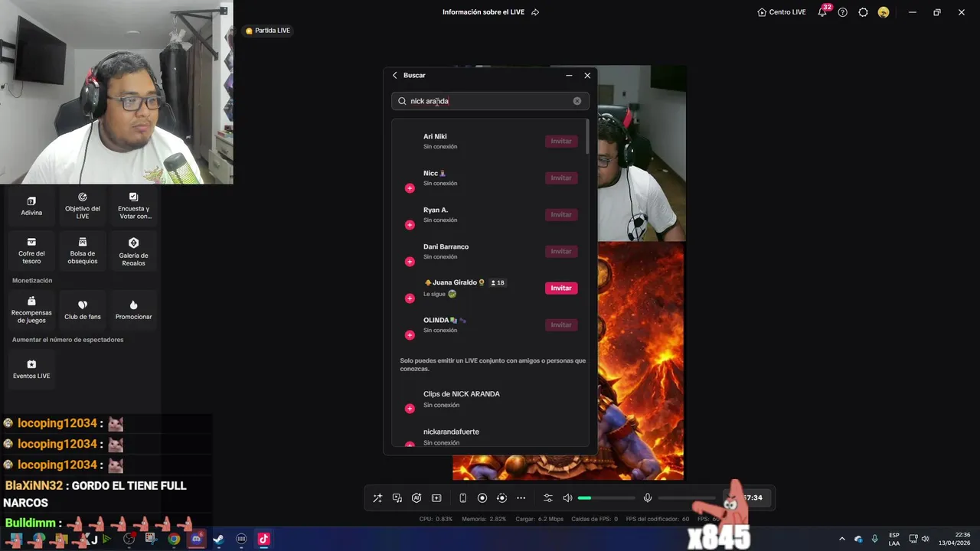Mute the microphone
Screen dimensions: 980x551
[x=648, y=498]
